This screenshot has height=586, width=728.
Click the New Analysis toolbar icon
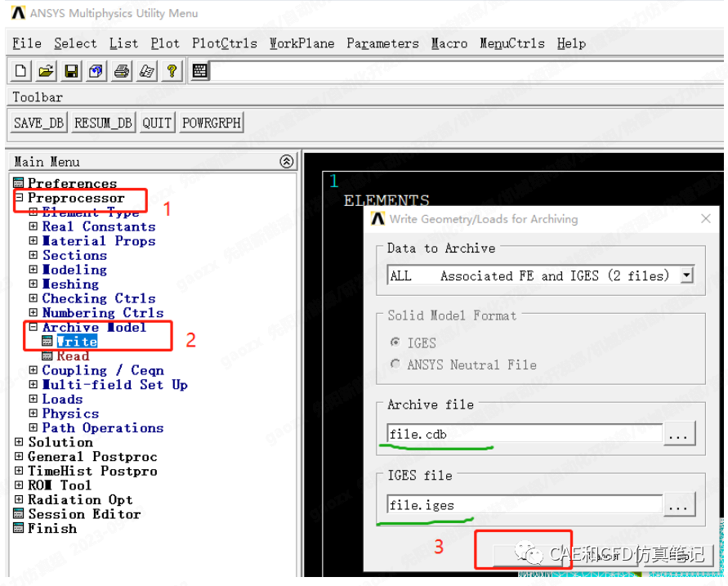pyautogui.click(x=21, y=71)
